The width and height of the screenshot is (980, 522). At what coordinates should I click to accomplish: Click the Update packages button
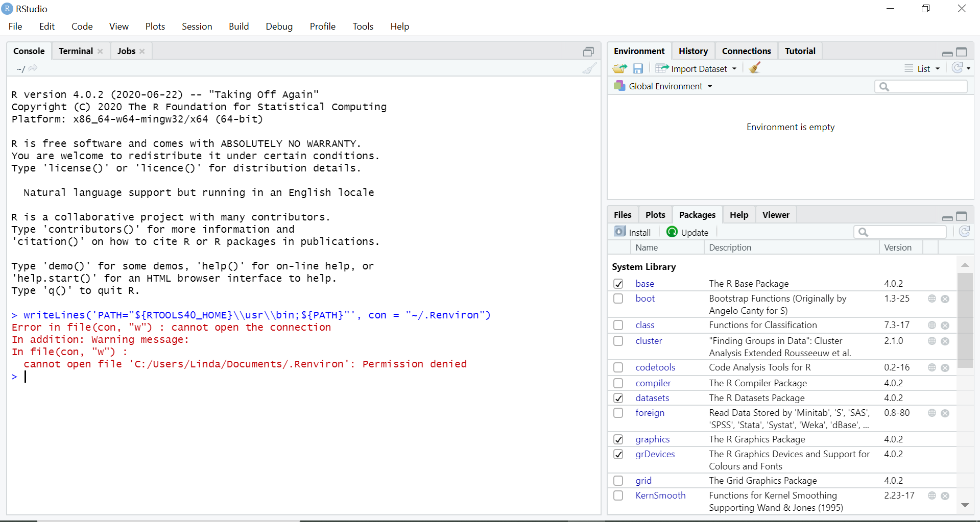tap(687, 232)
